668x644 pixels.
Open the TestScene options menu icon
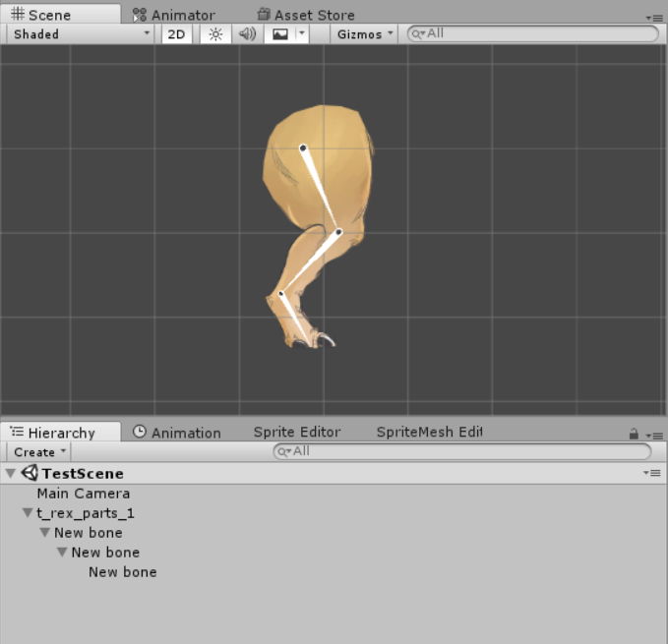[x=653, y=473]
